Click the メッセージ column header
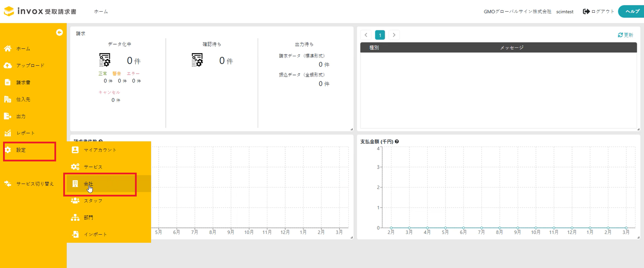The image size is (644, 268). [512, 48]
